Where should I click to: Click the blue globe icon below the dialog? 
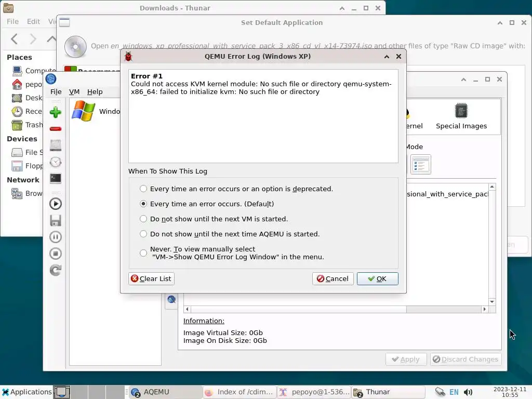tap(171, 299)
